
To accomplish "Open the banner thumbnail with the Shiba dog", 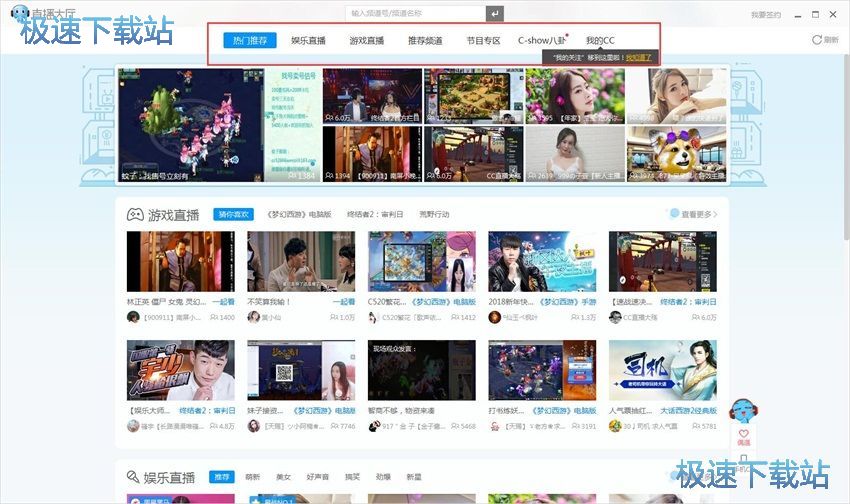I will tap(677, 154).
